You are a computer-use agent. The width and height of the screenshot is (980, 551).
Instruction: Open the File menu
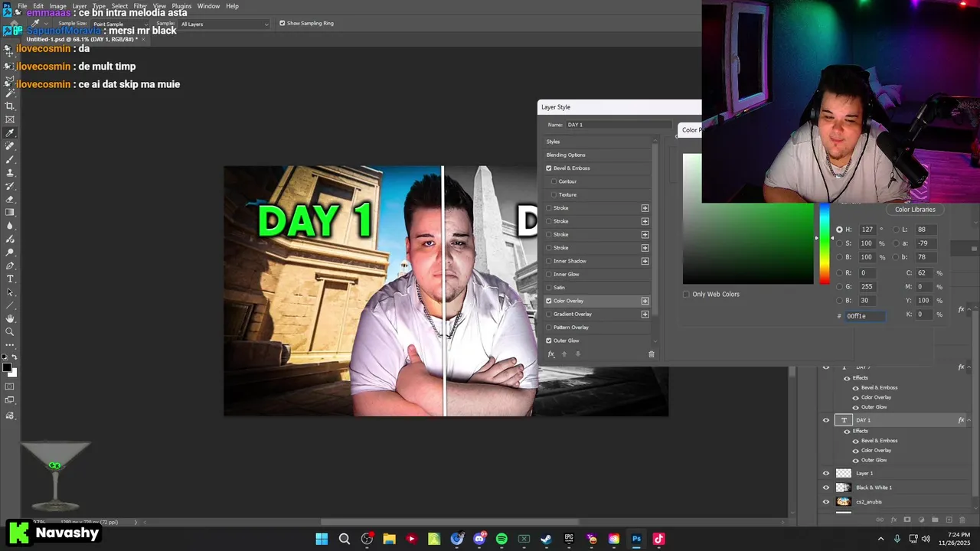point(22,6)
